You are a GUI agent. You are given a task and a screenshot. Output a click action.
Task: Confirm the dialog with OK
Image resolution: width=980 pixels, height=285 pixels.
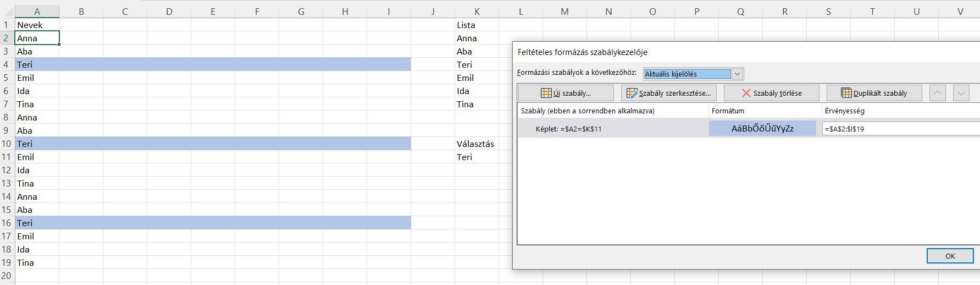[950, 256]
